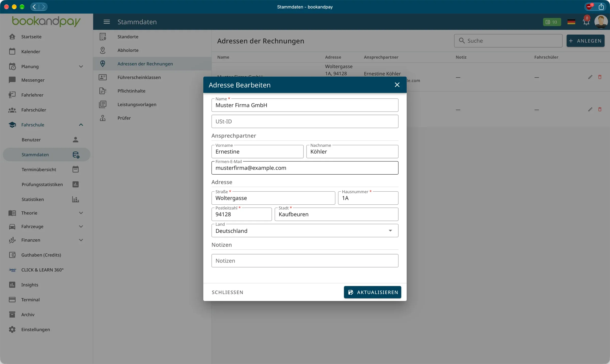Image resolution: width=610 pixels, height=364 pixels.
Task: Close the Adresse Bearbeiten dialog with X
Action: point(397,85)
